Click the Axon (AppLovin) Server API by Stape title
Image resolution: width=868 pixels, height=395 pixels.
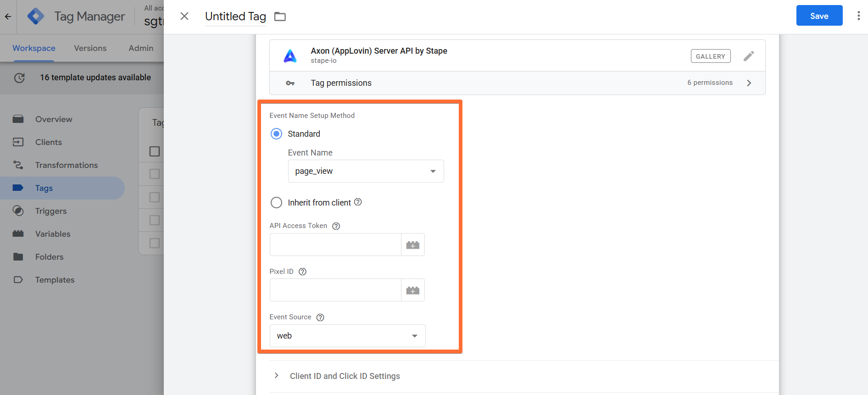coord(379,51)
